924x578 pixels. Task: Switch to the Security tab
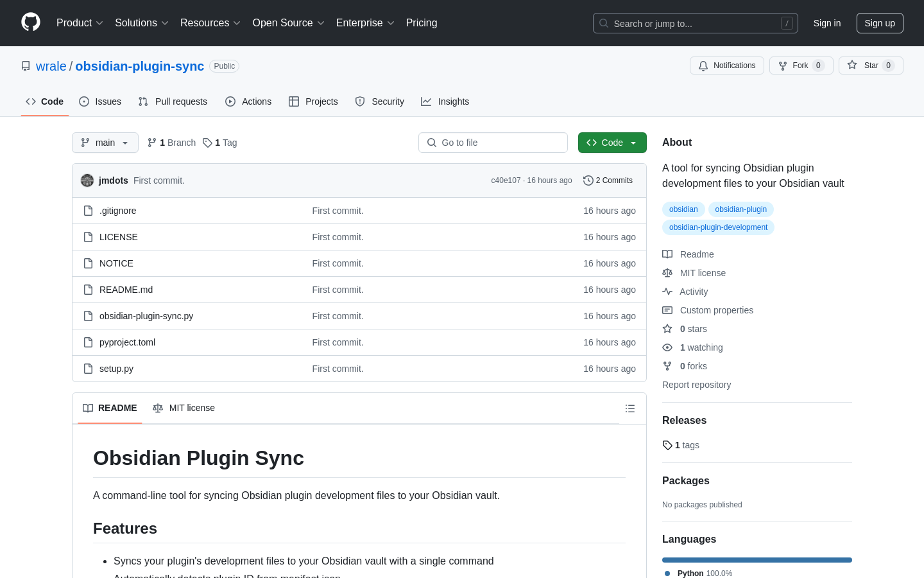pos(380,101)
